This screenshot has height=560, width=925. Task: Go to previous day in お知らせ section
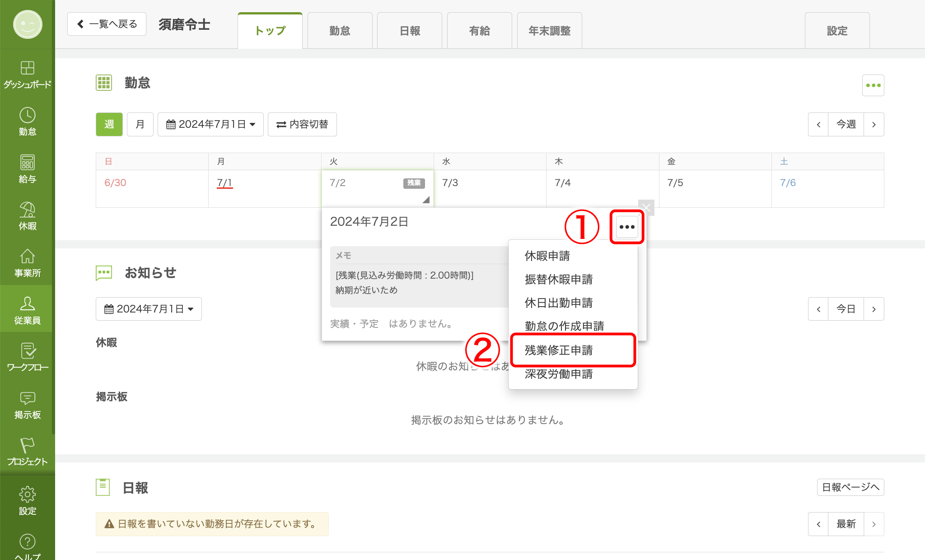tap(818, 309)
